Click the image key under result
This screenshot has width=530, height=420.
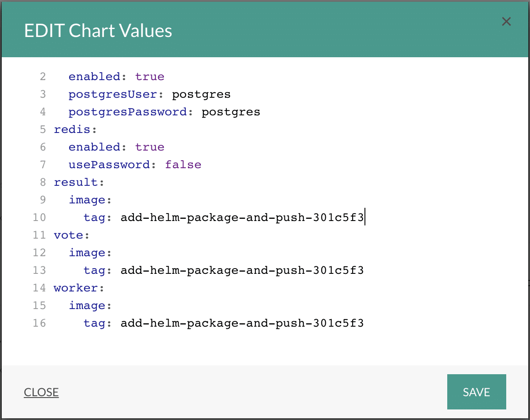87,200
